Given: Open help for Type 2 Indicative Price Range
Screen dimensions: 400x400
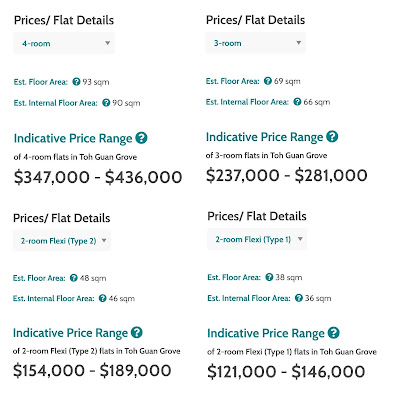Looking at the screenshot, I should tap(137, 332).
